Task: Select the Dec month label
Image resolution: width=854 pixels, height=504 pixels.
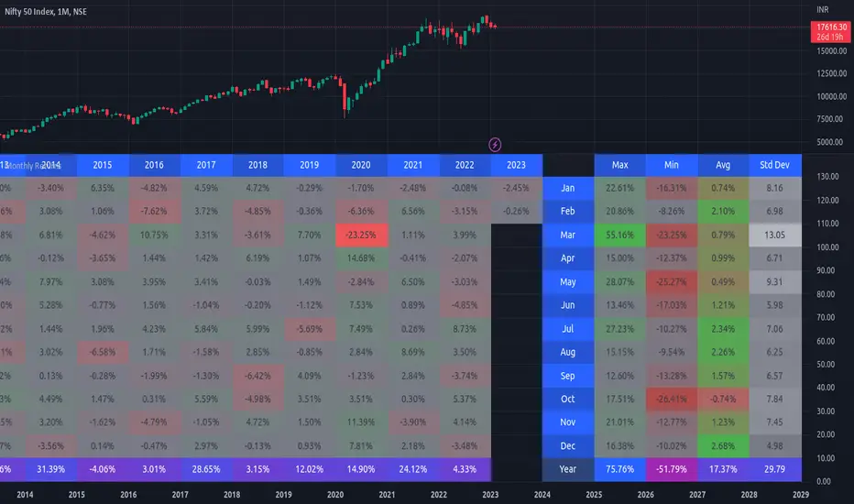Action: pyautogui.click(x=568, y=445)
